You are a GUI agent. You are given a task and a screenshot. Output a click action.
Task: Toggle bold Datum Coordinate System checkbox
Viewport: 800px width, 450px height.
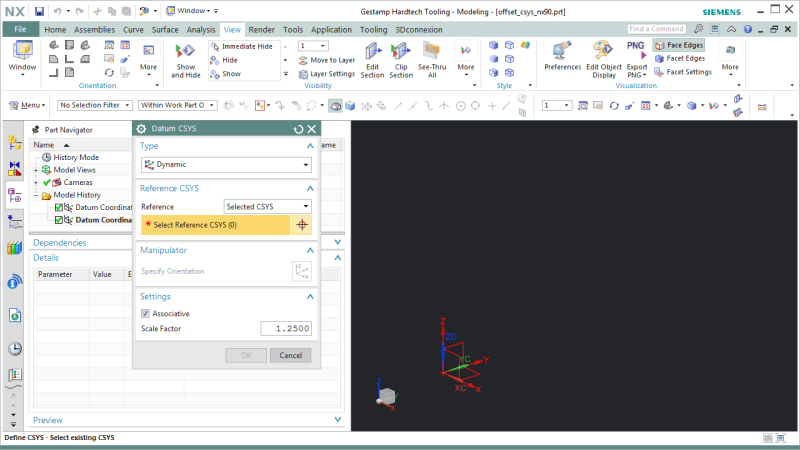(59, 220)
